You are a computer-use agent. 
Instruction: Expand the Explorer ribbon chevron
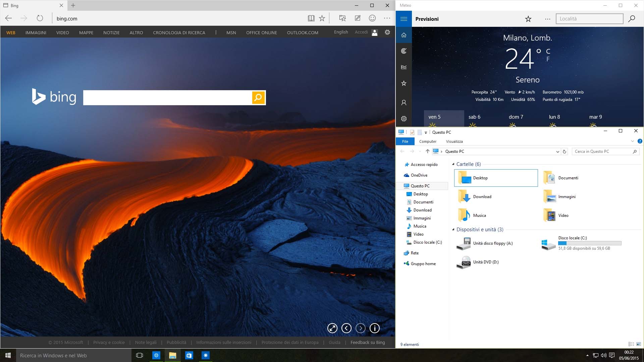[632, 141]
